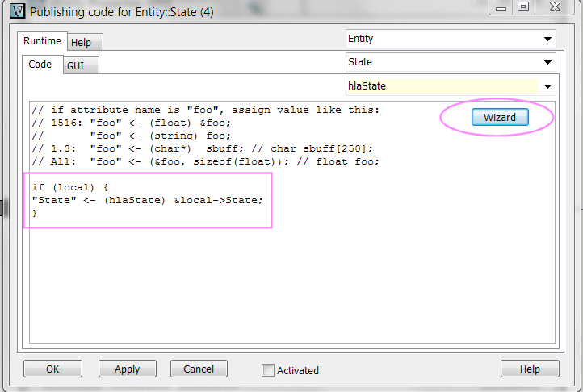The image size is (583, 392).
Task: Open the Help tab beside Runtime
Action: click(x=81, y=42)
